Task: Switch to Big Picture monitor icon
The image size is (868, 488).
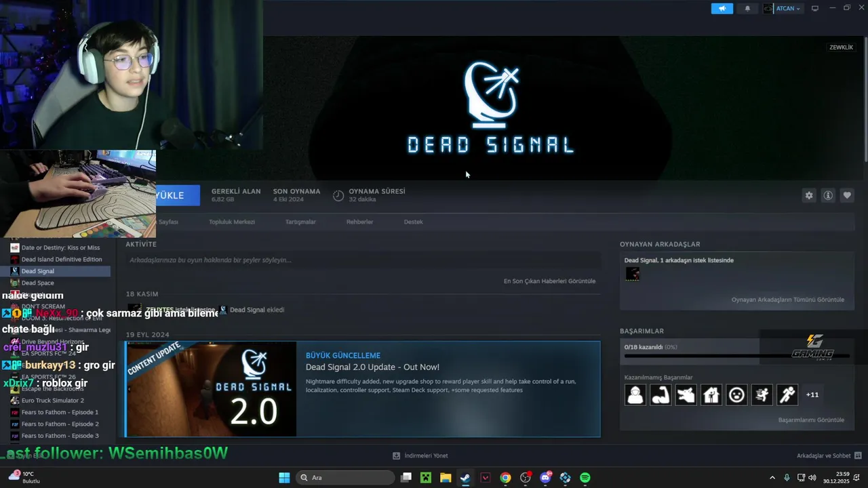Action: [815, 8]
